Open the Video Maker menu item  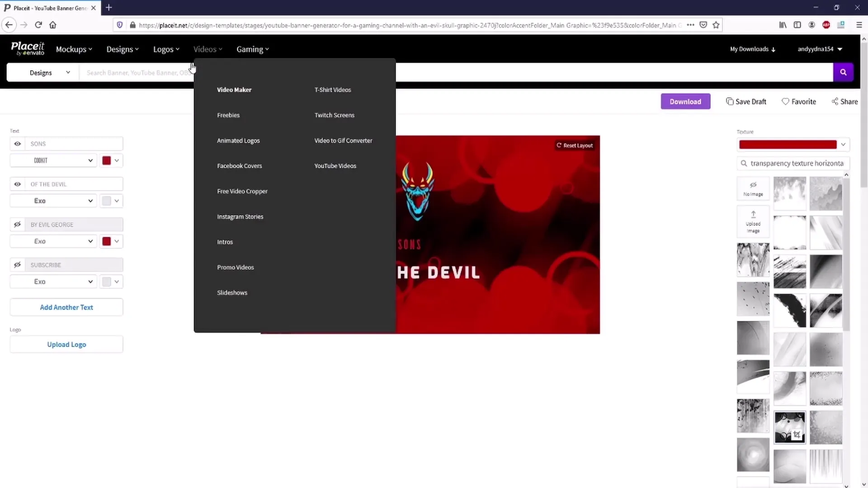(x=234, y=89)
